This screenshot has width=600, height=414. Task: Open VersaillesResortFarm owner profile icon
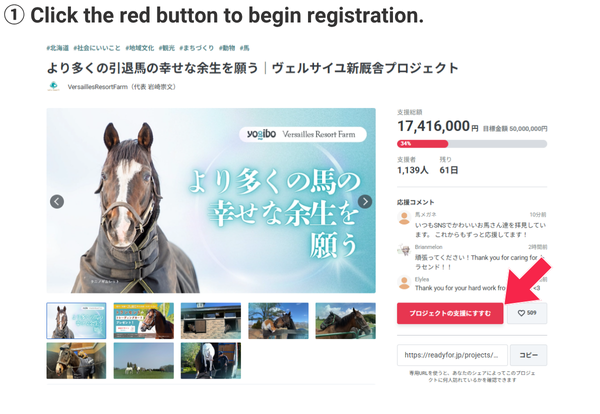[54, 86]
